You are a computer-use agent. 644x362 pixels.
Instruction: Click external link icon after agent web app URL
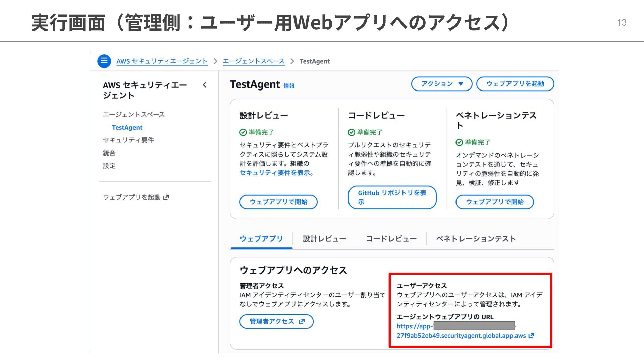[531, 336]
